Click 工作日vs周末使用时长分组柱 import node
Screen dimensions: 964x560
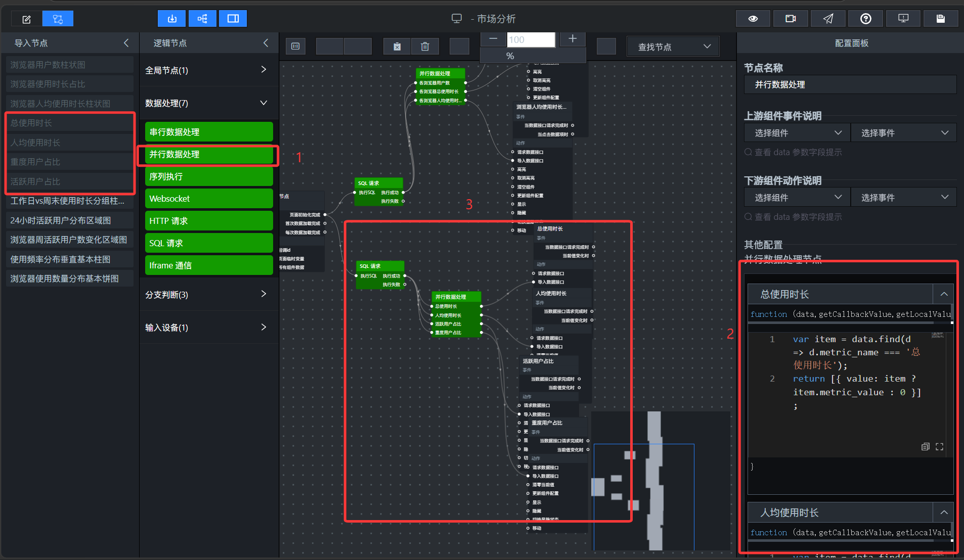[x=70, y=201]
